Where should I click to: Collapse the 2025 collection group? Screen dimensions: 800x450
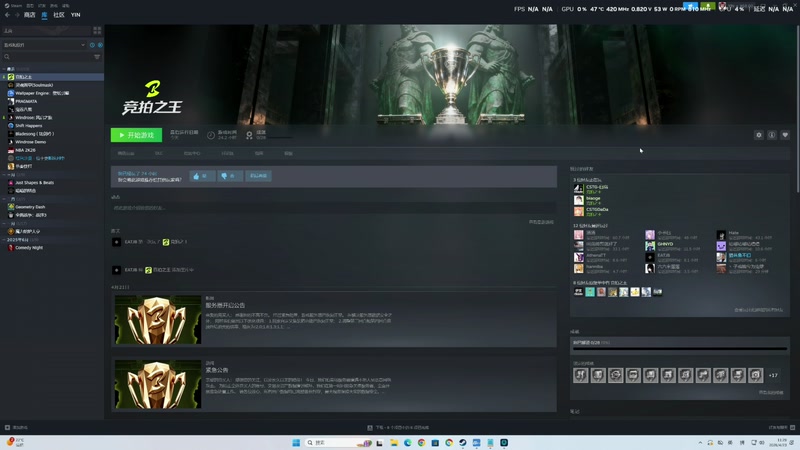click(4, 239)
